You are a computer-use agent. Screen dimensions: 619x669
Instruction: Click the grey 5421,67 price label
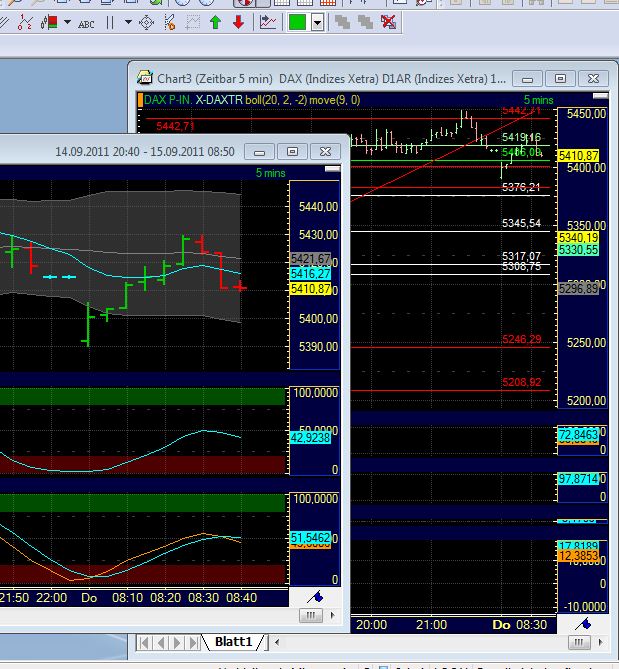pos(311,259)
